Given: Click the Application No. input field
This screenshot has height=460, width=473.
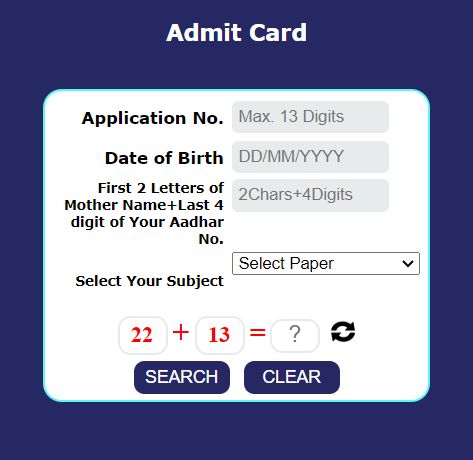Looking at the screenshot, I should point(310,117).
